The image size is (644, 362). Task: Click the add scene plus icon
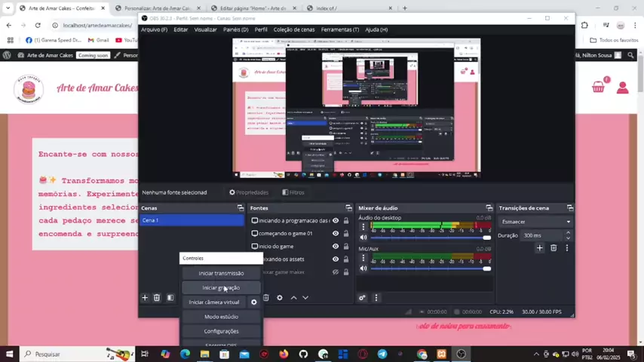click(x=145, y=298)
